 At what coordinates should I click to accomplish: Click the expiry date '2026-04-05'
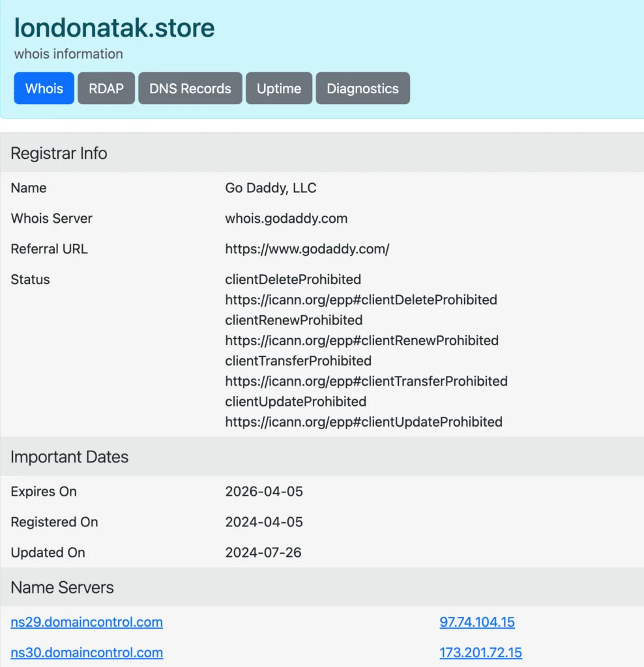(x=264, y=491)
